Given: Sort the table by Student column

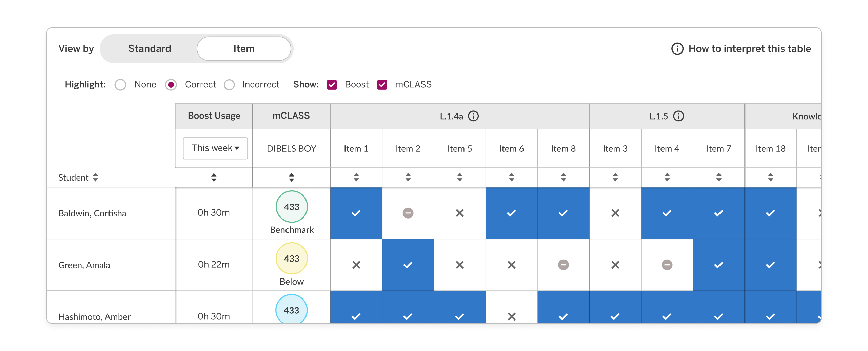Looking at the screenshot, I should pos(96,177).
